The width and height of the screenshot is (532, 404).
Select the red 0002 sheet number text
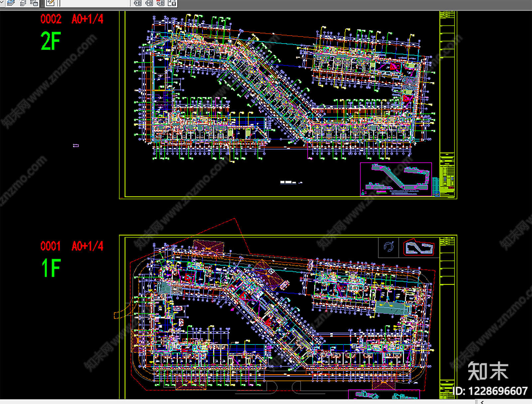(x=51, y=19)
